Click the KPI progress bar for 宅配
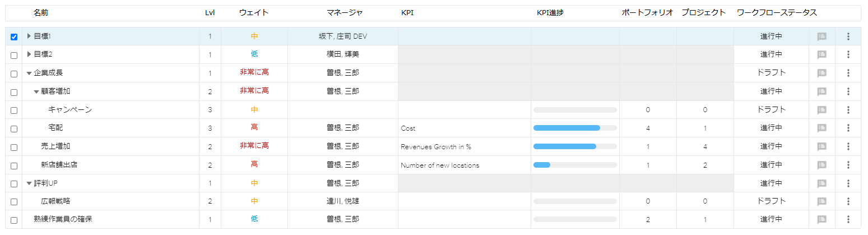Image resolution: width=868 pixels, height=235 pixels. [x=574, y=128]
